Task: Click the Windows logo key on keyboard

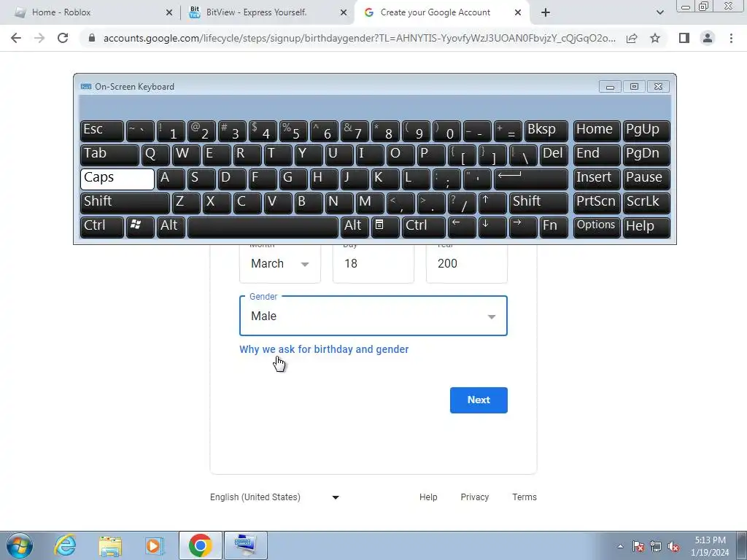Action: (140, 227)
